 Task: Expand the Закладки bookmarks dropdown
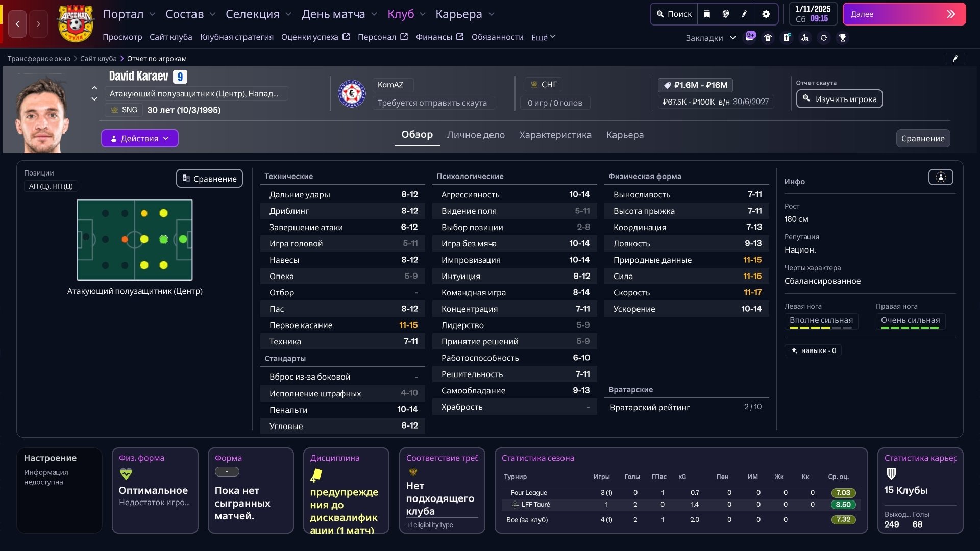point(710,38)
